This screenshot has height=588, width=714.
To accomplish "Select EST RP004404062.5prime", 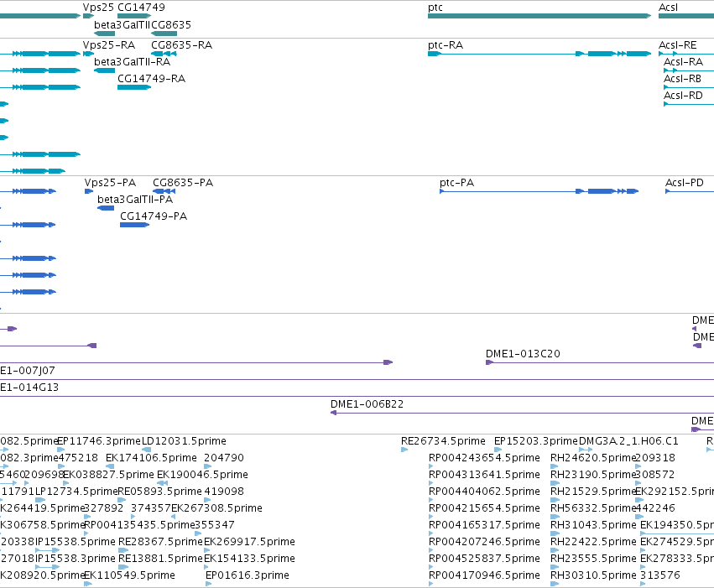I will tap(484, 492).
